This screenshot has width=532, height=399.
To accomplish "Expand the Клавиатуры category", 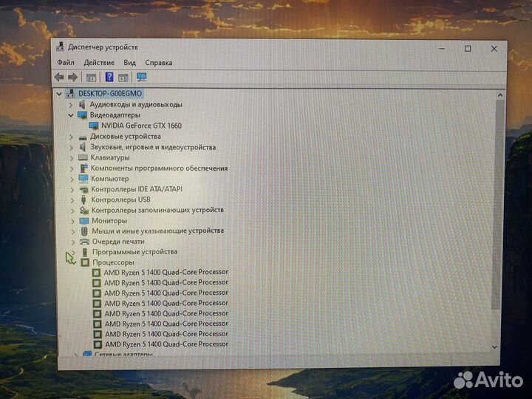I will coord(71,157).
